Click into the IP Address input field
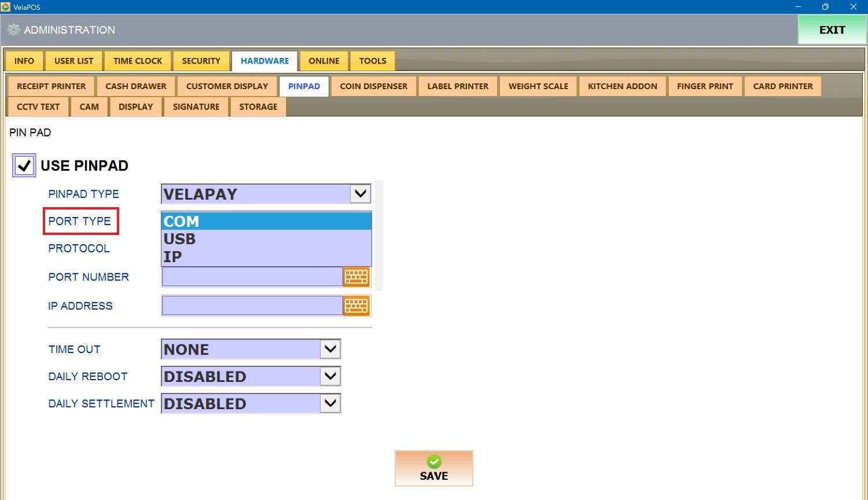This screenshot has width=868, height=500. [x=252, y=306]
